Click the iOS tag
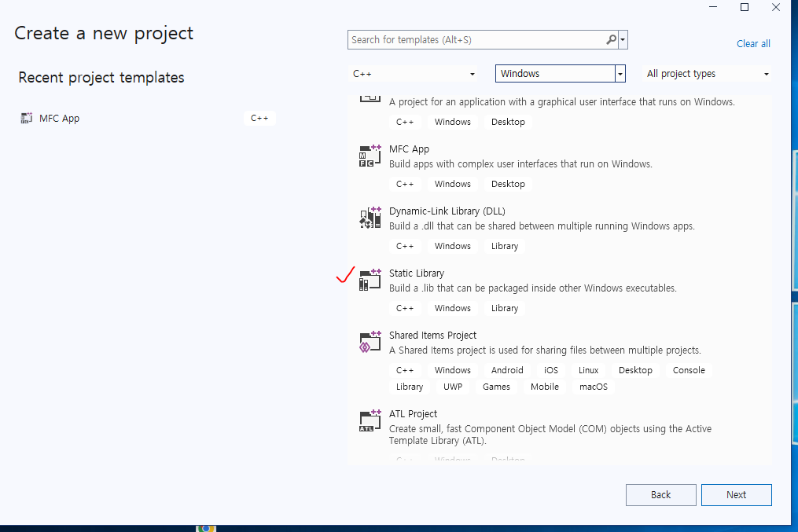Screen dimensions: 798x532 click(550, 370)
